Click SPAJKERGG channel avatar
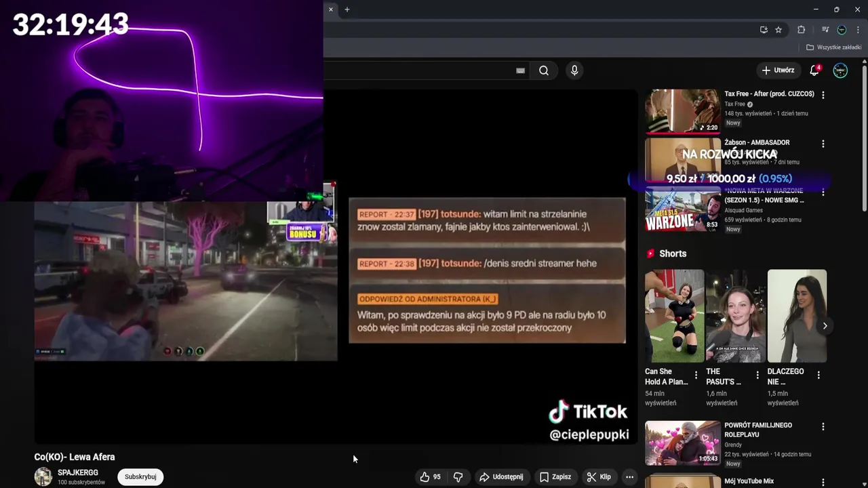This screenshot has height=488, width=868. (43, 476)
